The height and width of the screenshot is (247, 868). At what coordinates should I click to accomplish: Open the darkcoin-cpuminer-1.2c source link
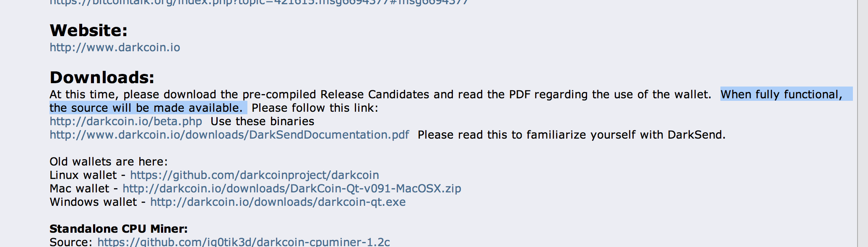tap(244, 242)
